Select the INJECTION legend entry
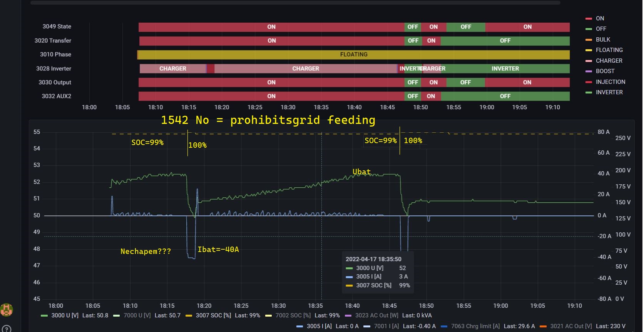 (x=610, y=82)
